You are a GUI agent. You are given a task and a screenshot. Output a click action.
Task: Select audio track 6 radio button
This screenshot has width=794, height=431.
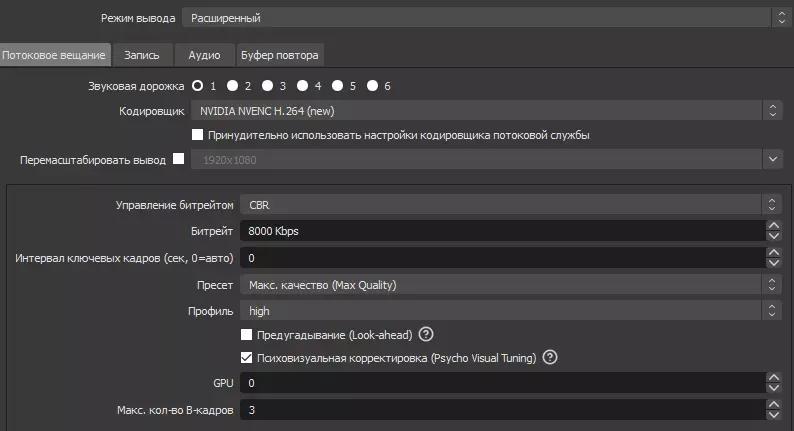373,86
